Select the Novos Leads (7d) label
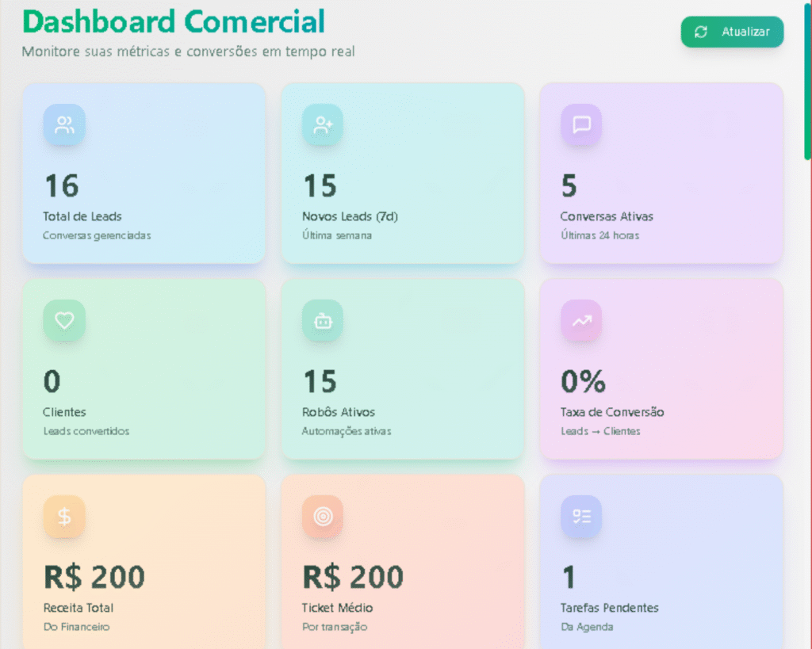Screen dimensions: 812x649 click(x=350, y=216)
